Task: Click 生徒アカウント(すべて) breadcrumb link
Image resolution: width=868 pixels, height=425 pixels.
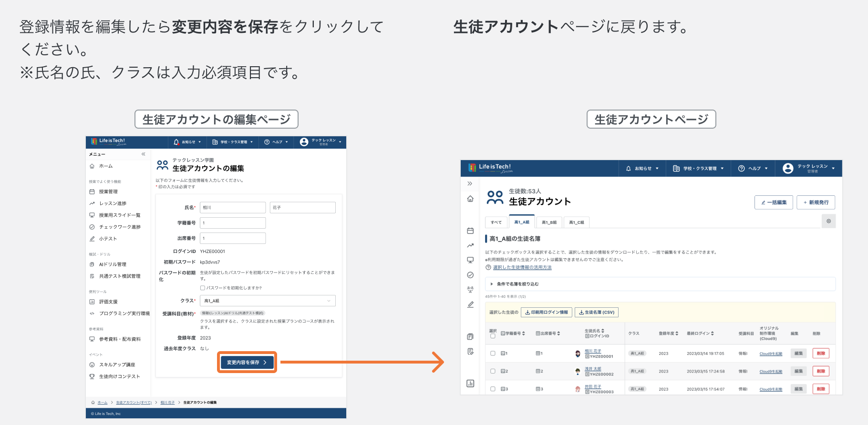Action: tap(134, 403)
